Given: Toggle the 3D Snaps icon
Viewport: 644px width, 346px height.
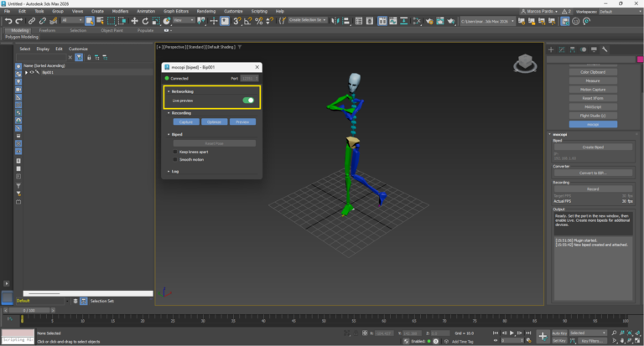Looking at the screenshot, I should tap(236, 20).
